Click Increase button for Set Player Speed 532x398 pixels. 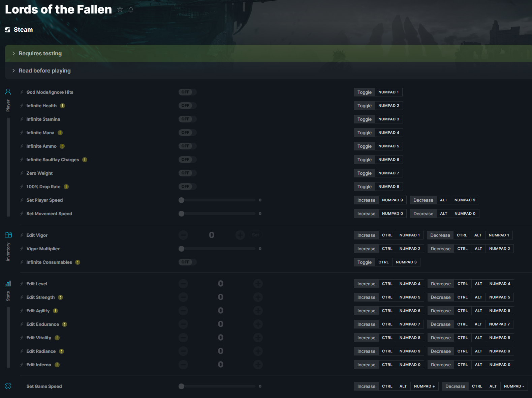tap(366, 200)
